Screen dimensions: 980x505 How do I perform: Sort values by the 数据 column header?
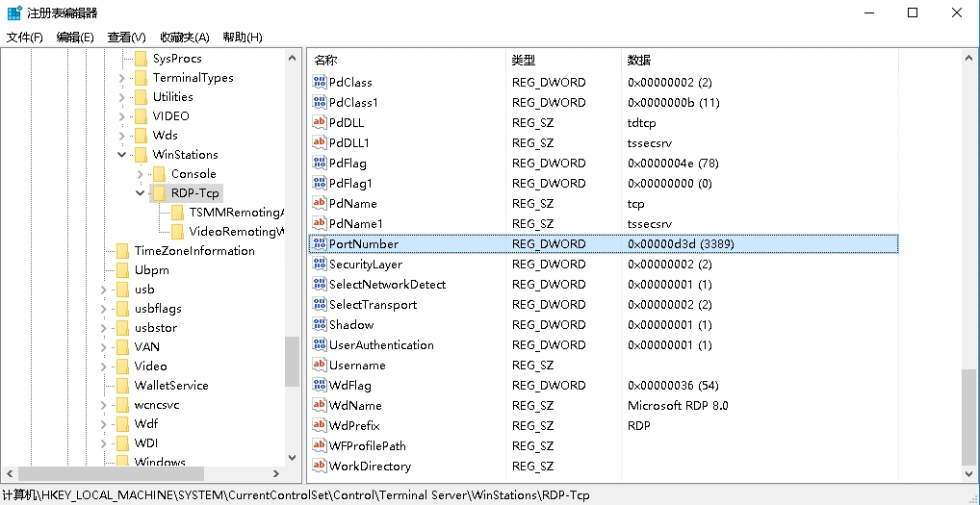[760, 61]
